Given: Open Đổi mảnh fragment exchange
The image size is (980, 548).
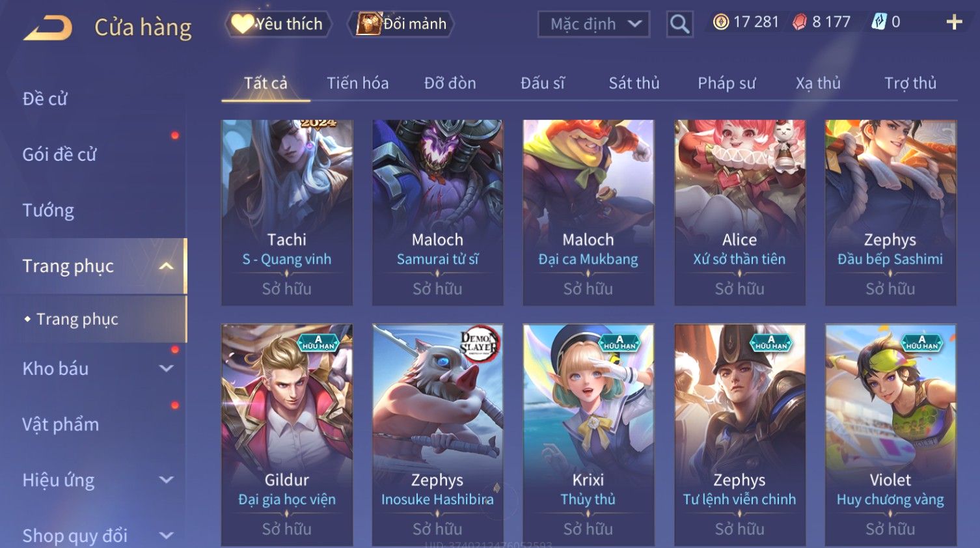Looking at the screenshot, I should [403, 24].
